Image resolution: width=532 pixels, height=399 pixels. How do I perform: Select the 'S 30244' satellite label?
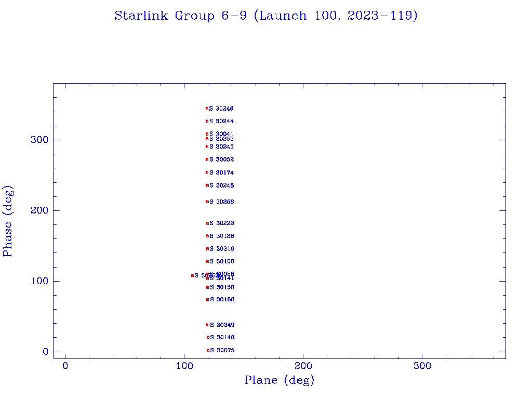pos(221,121)
